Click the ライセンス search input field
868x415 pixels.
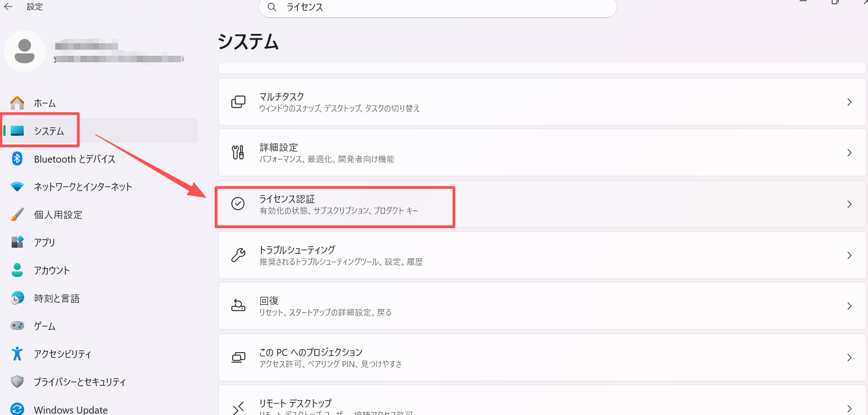coord(437,7)
